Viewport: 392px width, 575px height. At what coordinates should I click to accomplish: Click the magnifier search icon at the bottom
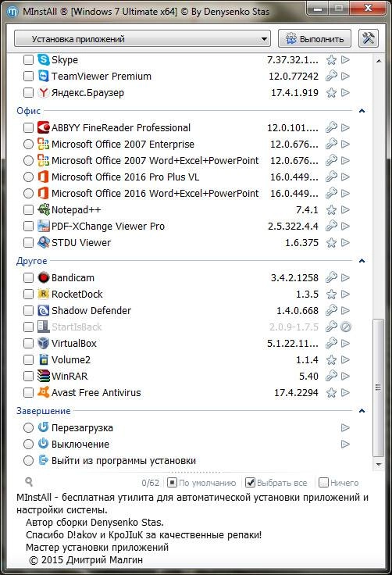(29, 482)
